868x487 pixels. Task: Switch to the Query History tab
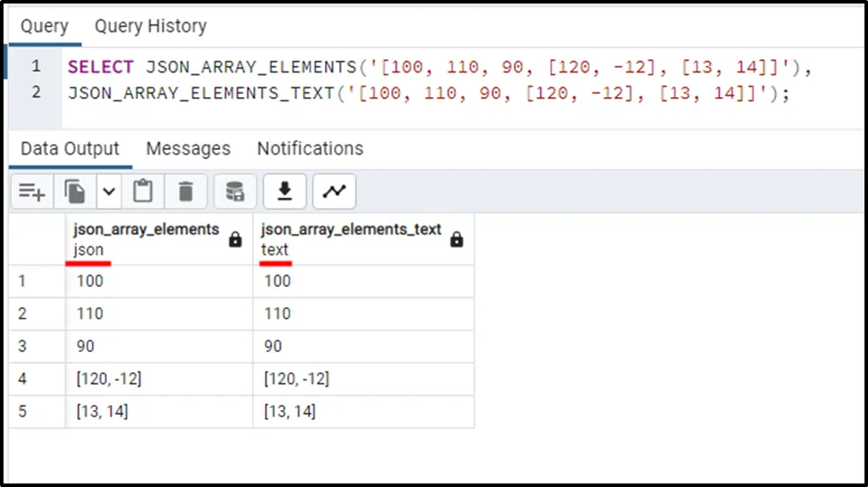pos(150,26)
